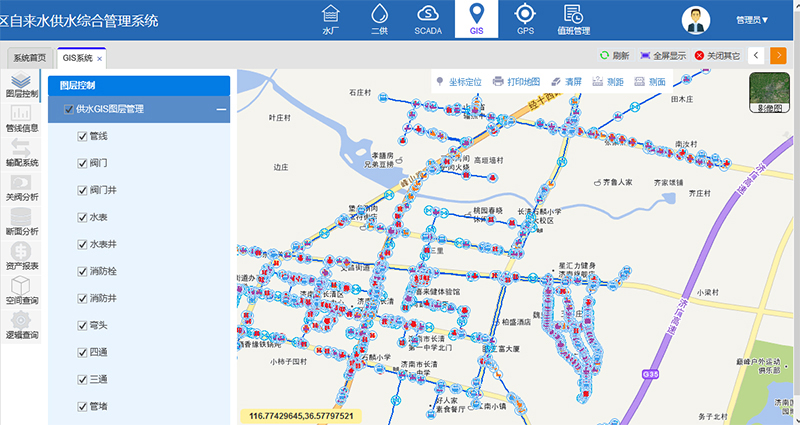Open the GPS module icon
The image size is (800, 425).
tap(525, 18)
